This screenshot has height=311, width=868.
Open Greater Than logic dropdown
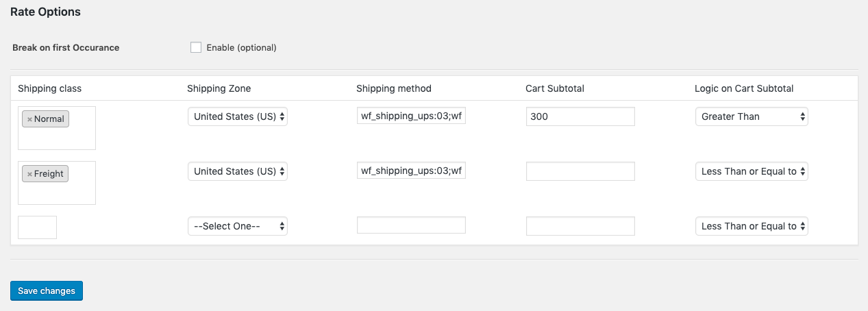(x=752, y=116)
